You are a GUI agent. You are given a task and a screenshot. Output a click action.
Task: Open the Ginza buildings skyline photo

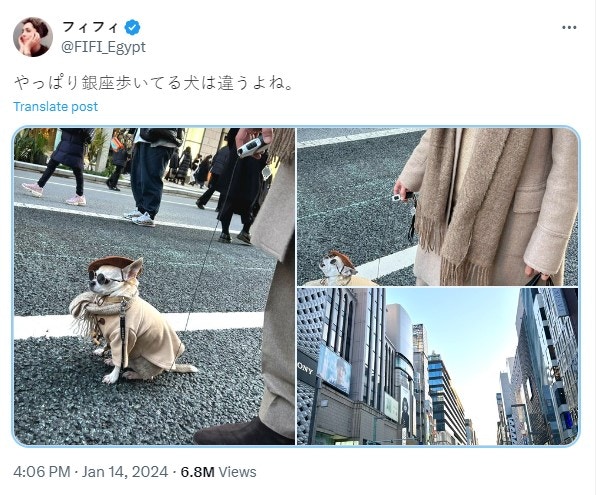click(437, 366)
